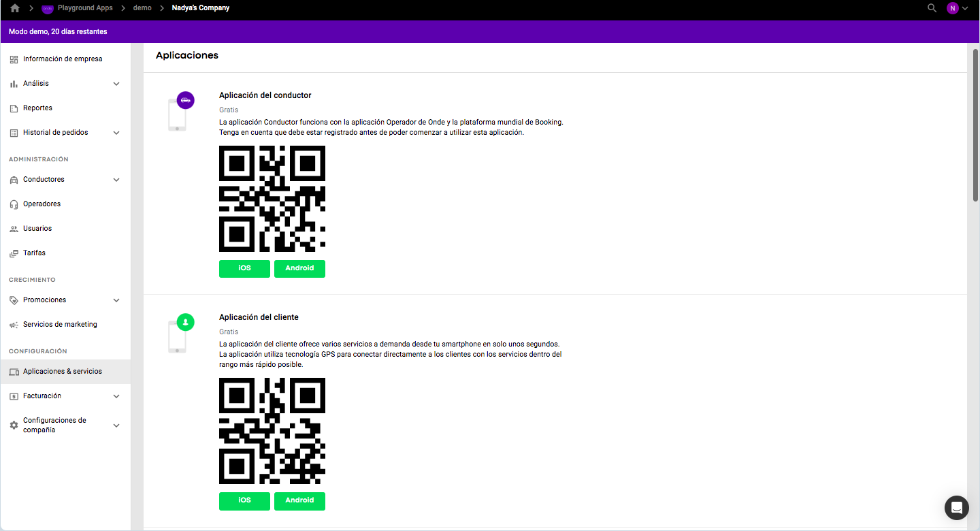Click the Usuarios people icon
Viewport: 980px width, 531px height.
[14, 229]
